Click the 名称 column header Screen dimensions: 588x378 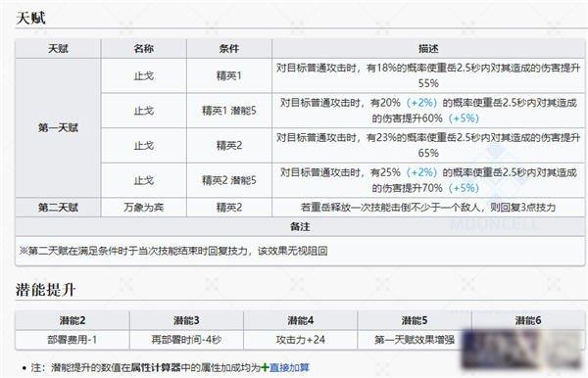144,48
